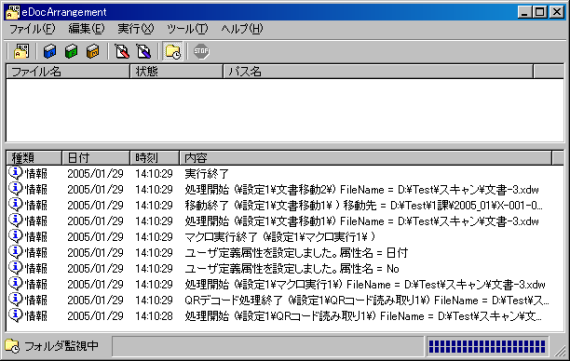This screenshot has width=570, height=361.
Task: Select the orange book toolbar icon
Action: 93,51
